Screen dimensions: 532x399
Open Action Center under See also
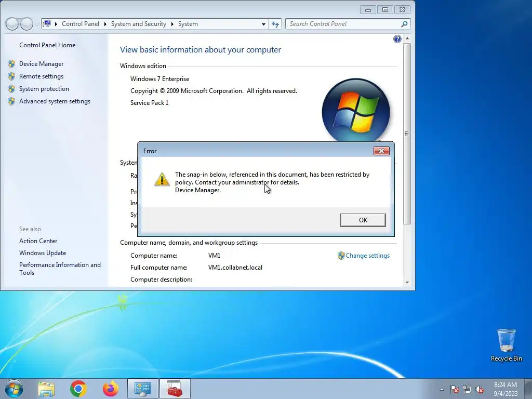click(38, 241)
